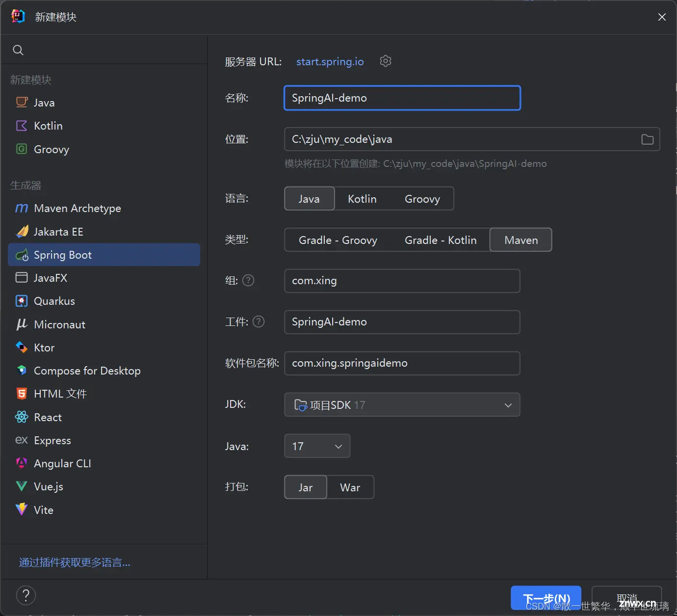Select Jakarta EE generator
677x616 pixels.
click(104, 232)
